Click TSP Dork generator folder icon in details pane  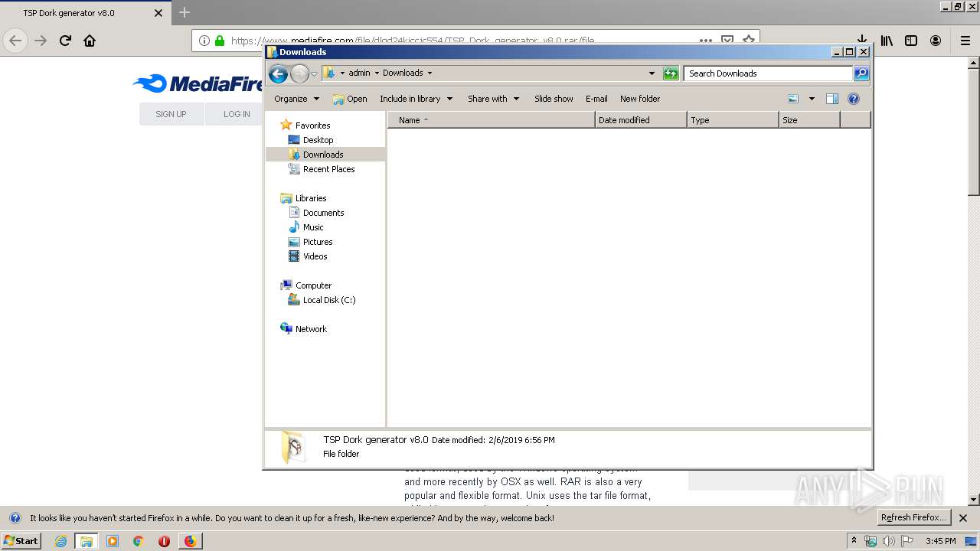pos(293,447)
